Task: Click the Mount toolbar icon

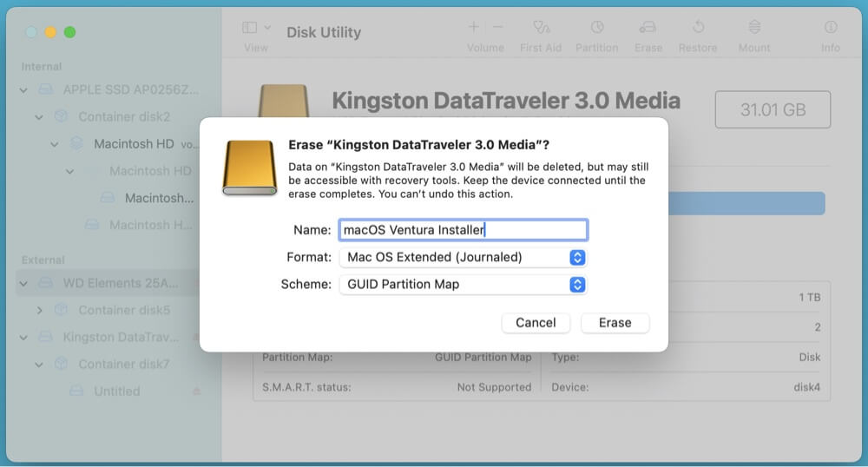Action: [754, 28]
